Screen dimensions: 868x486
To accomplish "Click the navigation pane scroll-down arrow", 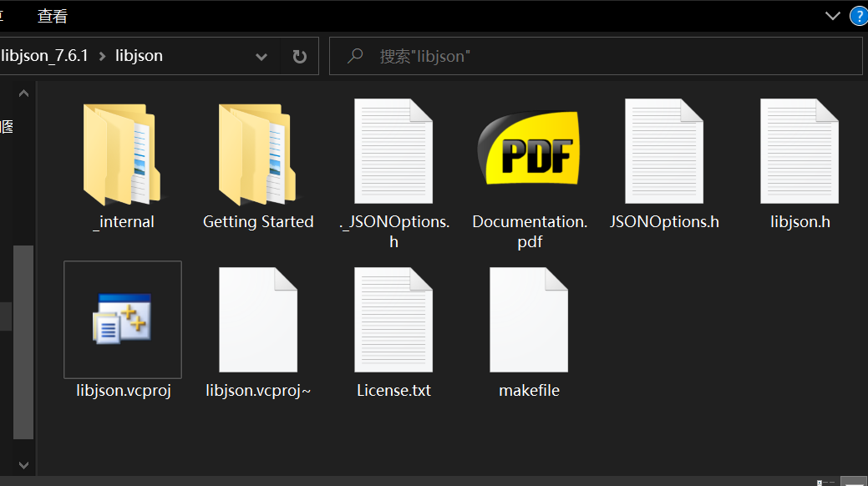I will (23, 464).
